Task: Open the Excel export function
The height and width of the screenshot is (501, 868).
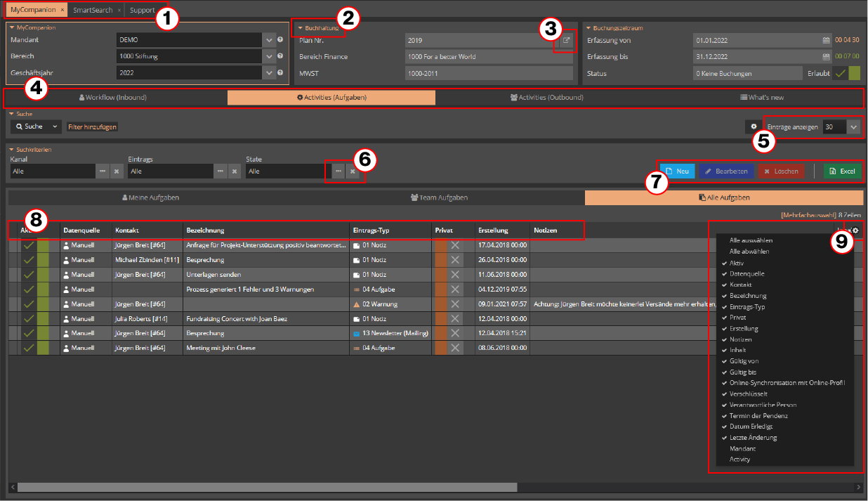Action: coord(841,171)
